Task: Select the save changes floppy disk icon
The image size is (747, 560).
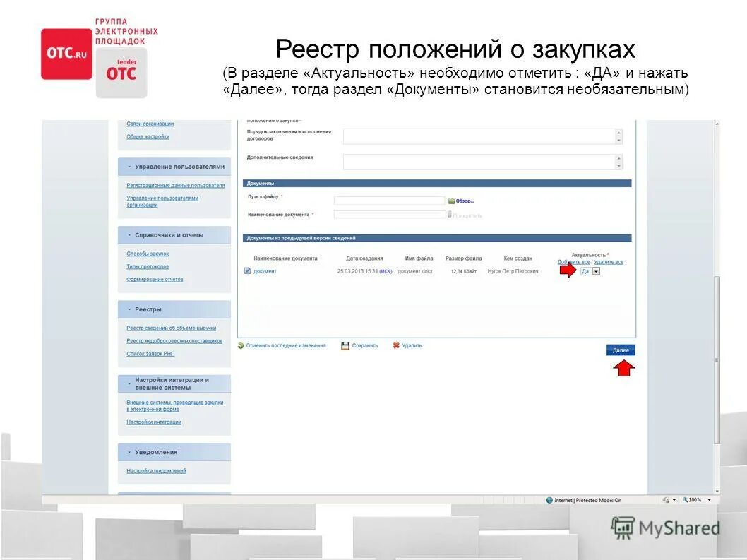Action: 345,345
